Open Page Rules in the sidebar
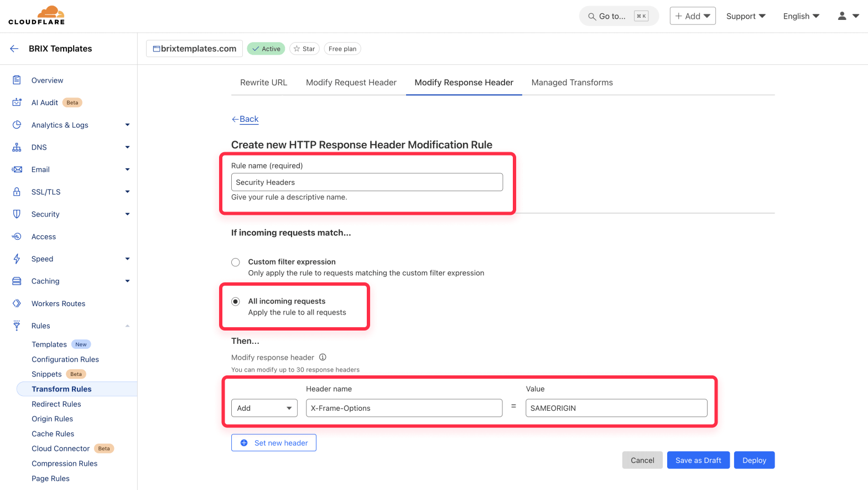Image resolution: width=868 pixels, height=490 pixels. pyautogui.click(x=51, y=478)
